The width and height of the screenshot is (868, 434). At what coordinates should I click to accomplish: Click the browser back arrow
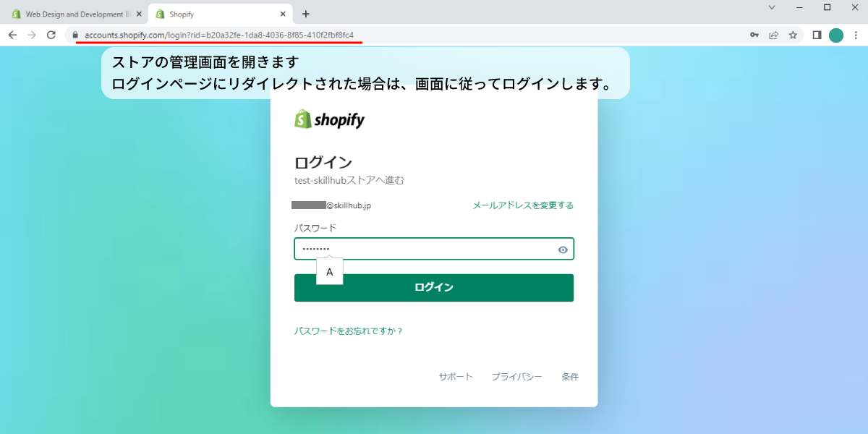pos(12,35)
